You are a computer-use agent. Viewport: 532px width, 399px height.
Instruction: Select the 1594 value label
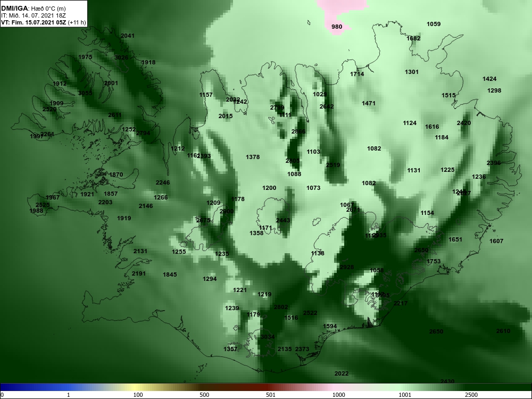pos(330,327)
